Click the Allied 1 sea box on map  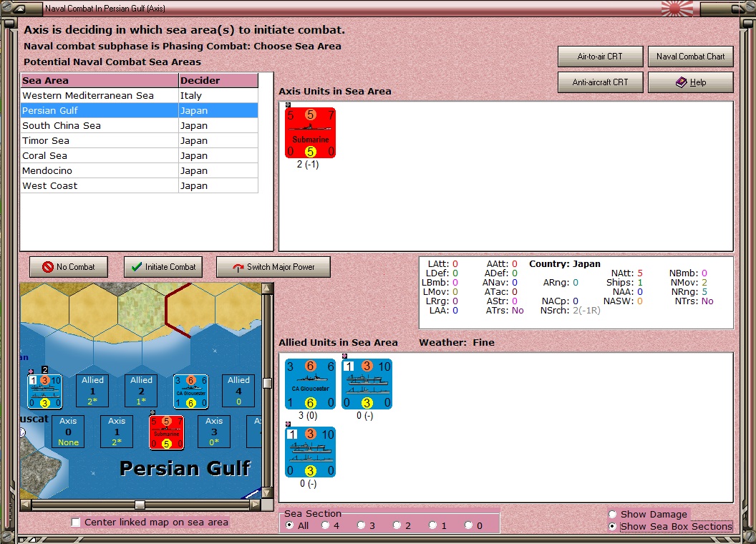(92, 391)
